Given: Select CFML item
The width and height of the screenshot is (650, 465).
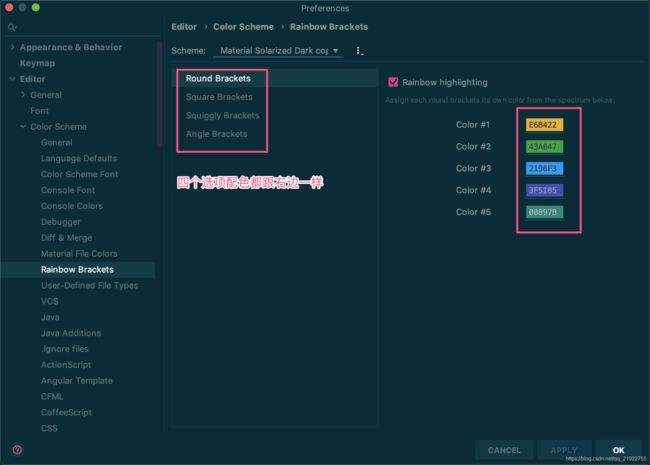Looking at the screenshot, I should pyautogui.click(x=52, y=397).
